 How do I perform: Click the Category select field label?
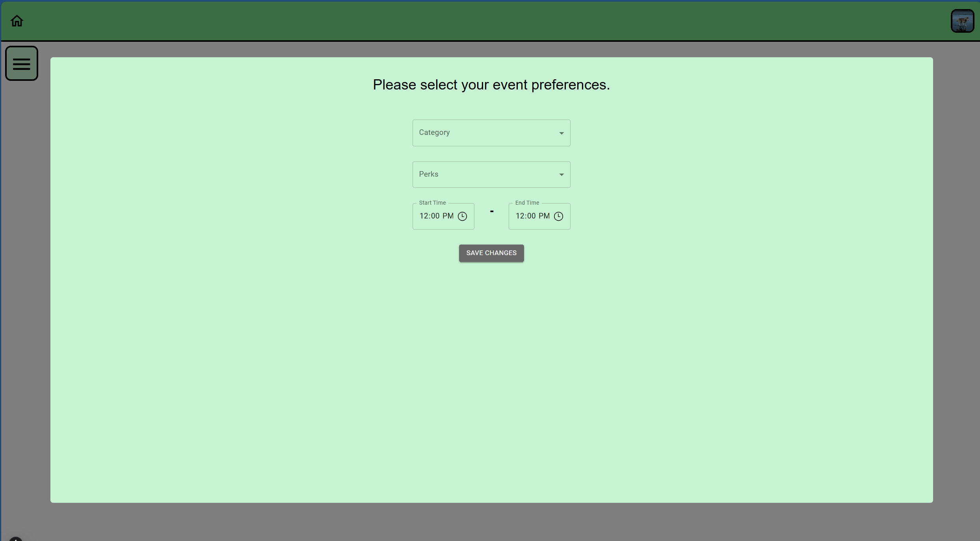(434, 132)
